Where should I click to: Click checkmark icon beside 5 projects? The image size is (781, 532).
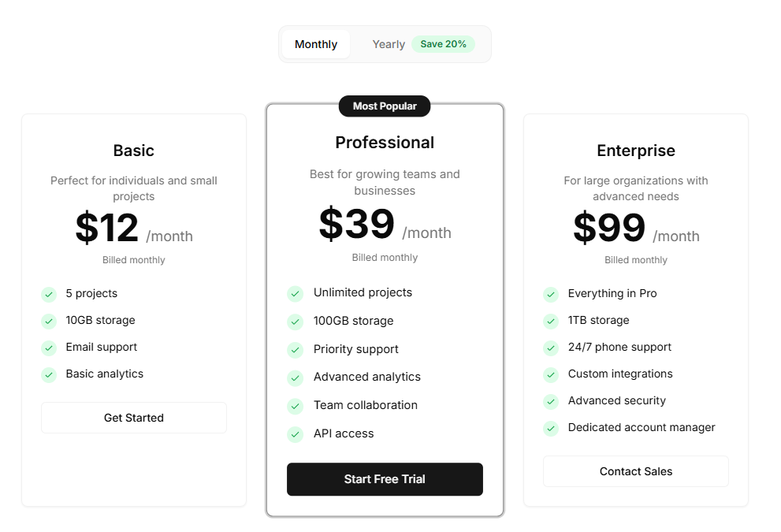tap(49, 294)
